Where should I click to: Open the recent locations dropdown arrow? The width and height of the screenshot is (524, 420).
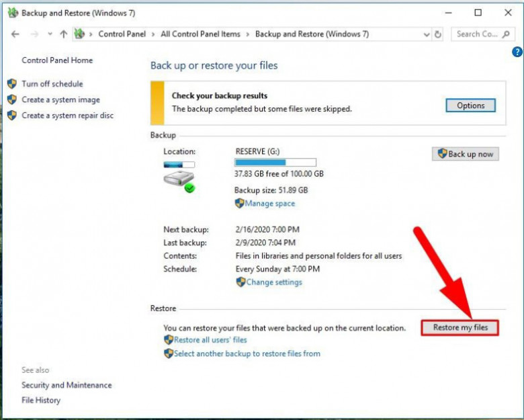50,34
